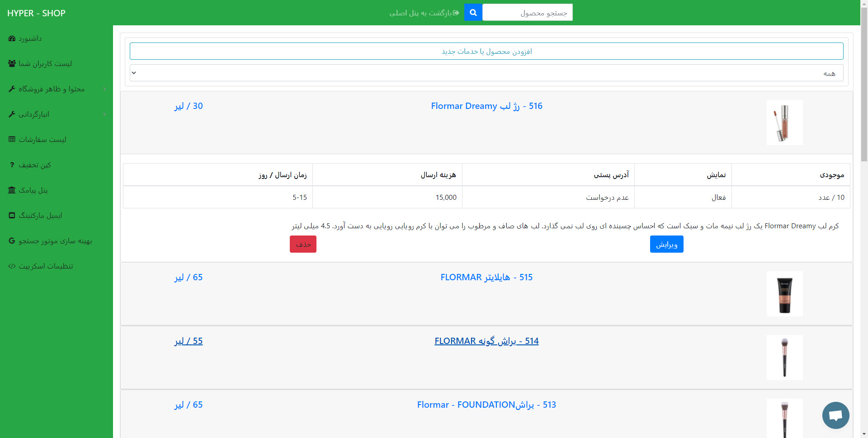
Task: Open product 516 Flormar Dreamy رژ لب
Action: tap(486, 106)
